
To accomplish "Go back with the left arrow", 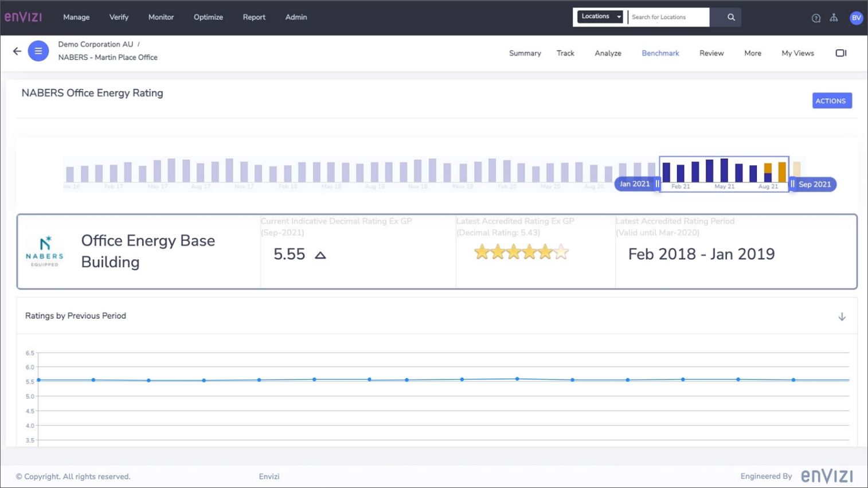I will 17,51.
